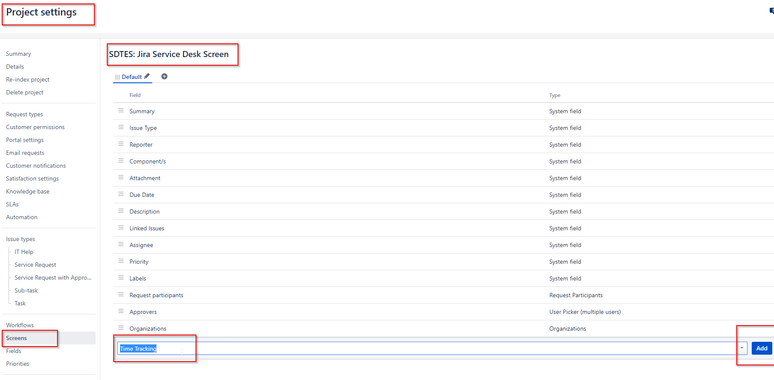Add a new tab with plus icon
The image size is (774, 380).
coord(164,76)
